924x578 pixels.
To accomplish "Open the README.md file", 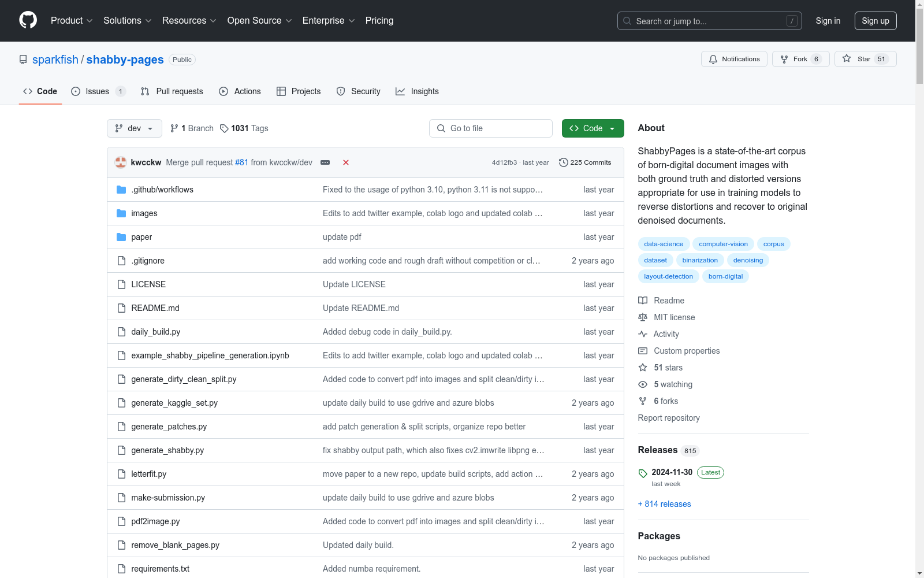I will coord(155,308).
